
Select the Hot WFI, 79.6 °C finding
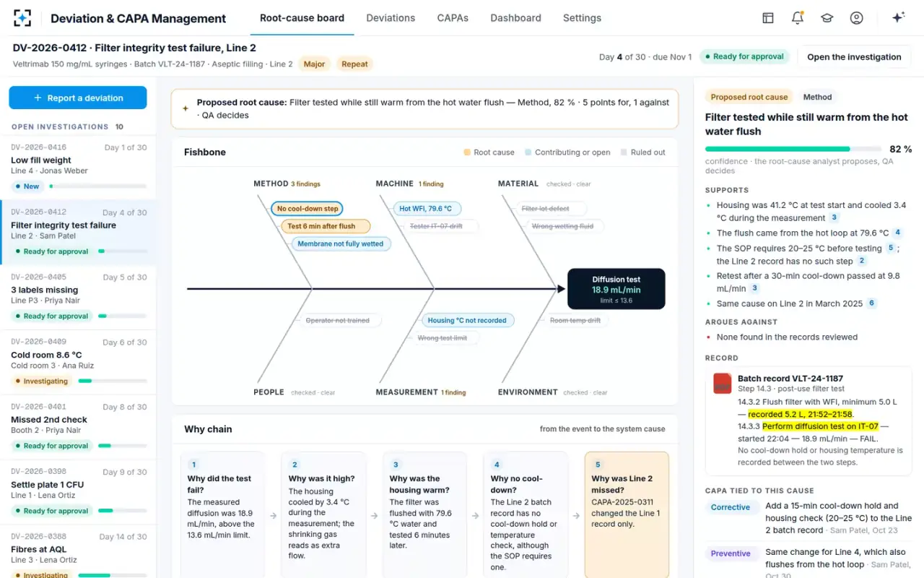click(x=426, y=209)
